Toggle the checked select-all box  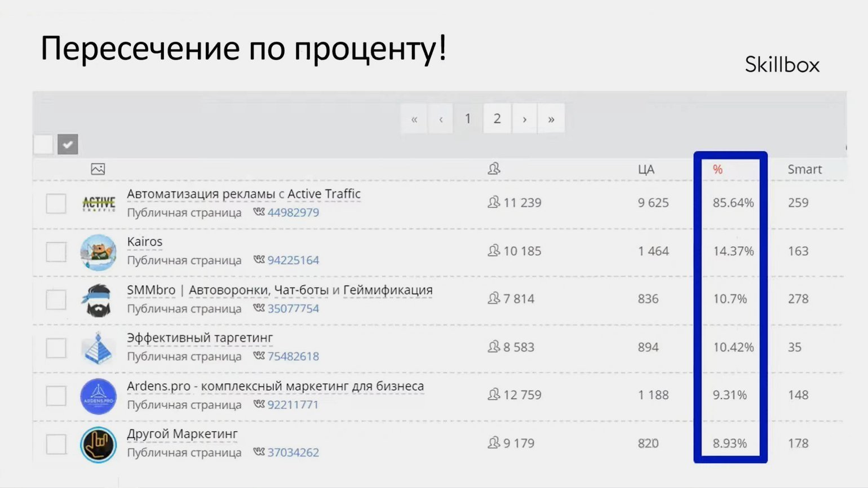point(68,144)
